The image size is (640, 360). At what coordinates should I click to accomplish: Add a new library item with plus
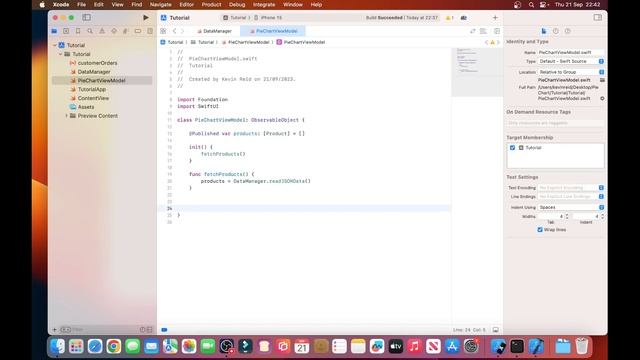495,18
